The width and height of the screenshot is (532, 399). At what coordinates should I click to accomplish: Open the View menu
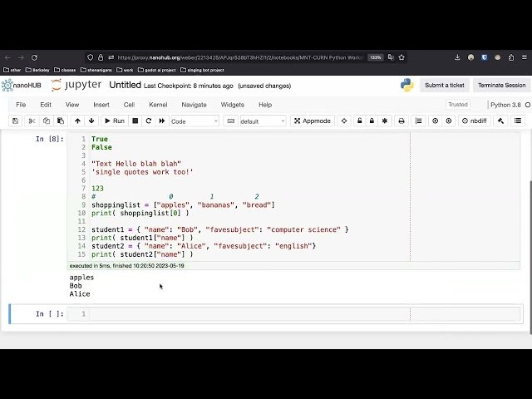(72, 105)
